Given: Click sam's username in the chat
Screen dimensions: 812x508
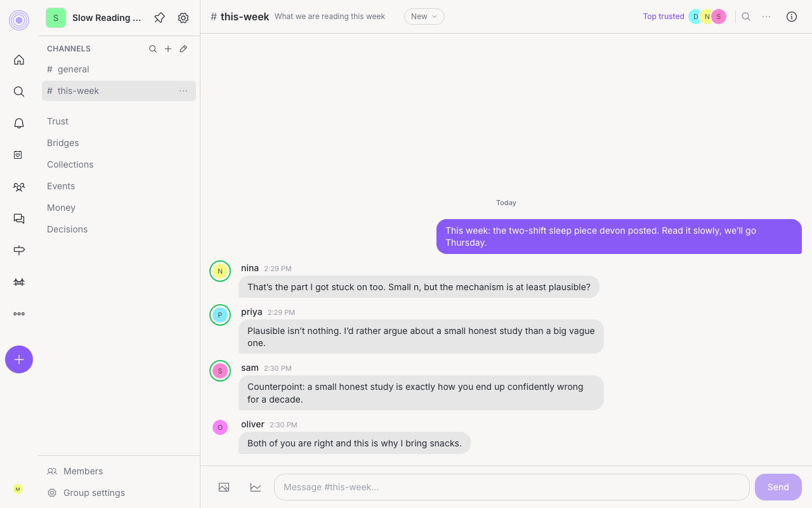Looking at the screenshot, I should (250, 368).
